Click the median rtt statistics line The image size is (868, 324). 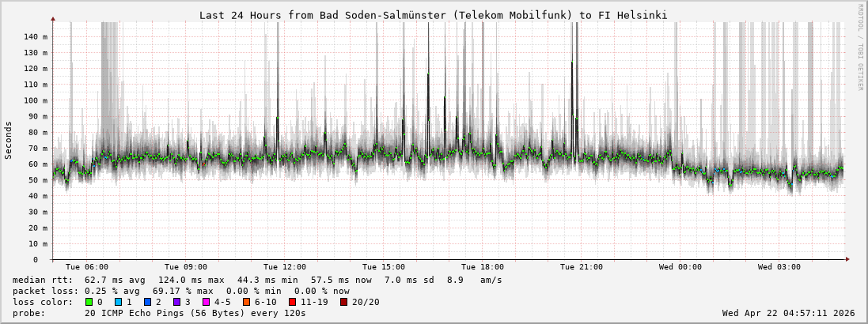click(x=257, y=280)
